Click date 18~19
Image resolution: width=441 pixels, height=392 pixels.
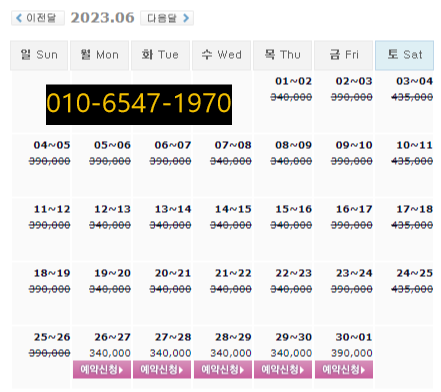tap(52, 273)
